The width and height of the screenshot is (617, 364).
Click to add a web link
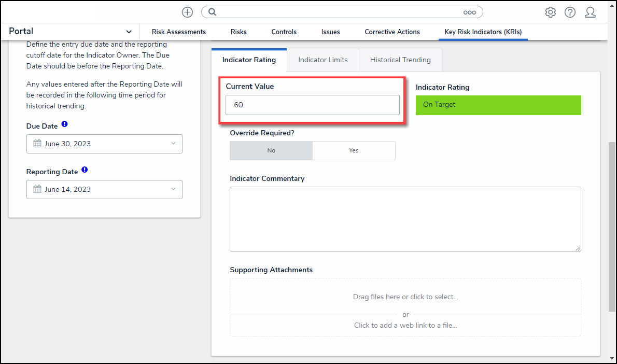pyautogui.click(x=405, y=325)
